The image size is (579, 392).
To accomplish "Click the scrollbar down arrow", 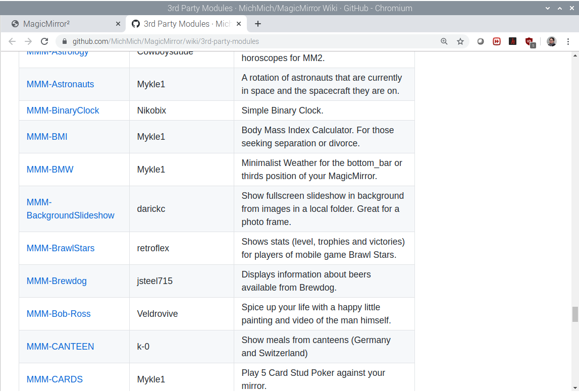I will [x=575, y=388].
